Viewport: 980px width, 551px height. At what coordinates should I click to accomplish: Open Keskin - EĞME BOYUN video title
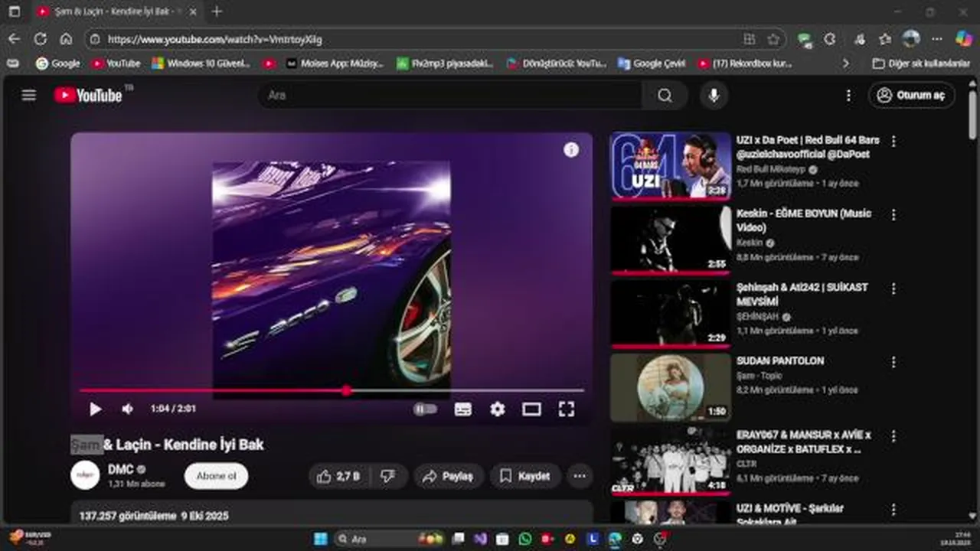click(x=804, y=220)
